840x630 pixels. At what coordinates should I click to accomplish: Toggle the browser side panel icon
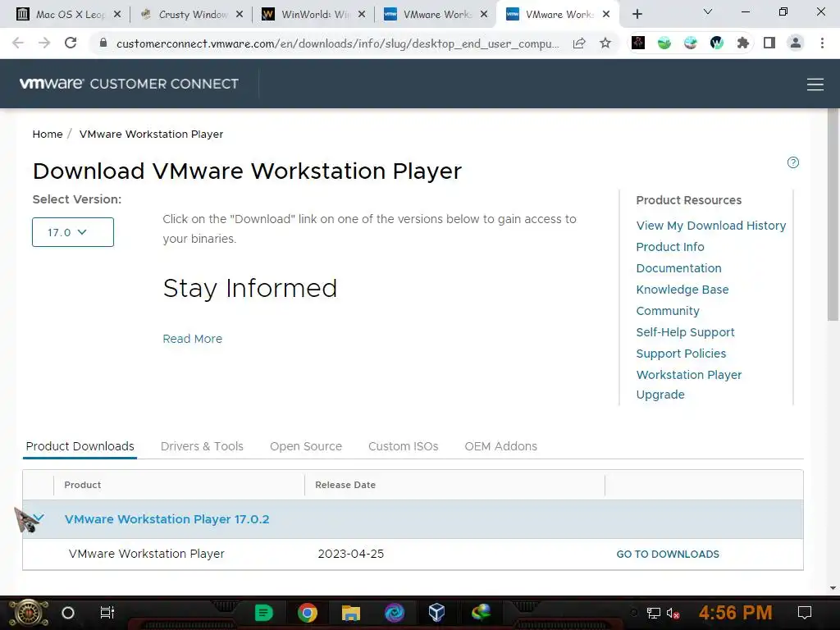coord(769,43)
